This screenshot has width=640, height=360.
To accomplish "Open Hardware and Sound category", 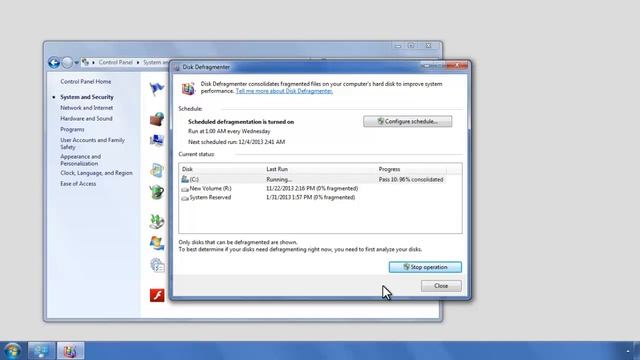I will (x=86, y=118).
